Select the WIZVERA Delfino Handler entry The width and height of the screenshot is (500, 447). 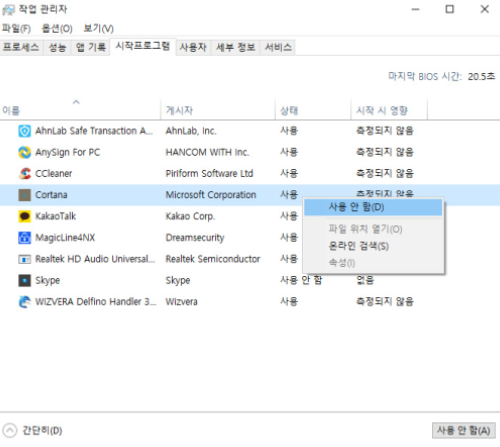tap(96, 302)
